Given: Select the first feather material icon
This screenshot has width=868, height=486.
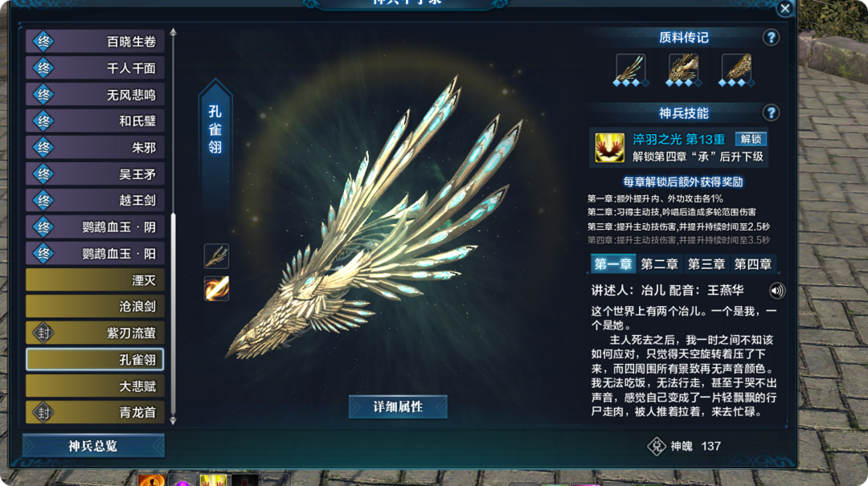Looking at the screenshot, I should tap(631, 70).
